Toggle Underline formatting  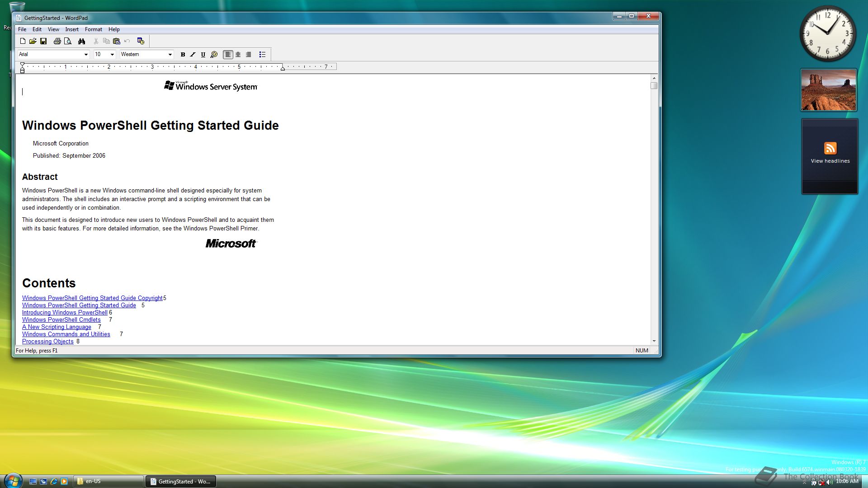point(203,55)
